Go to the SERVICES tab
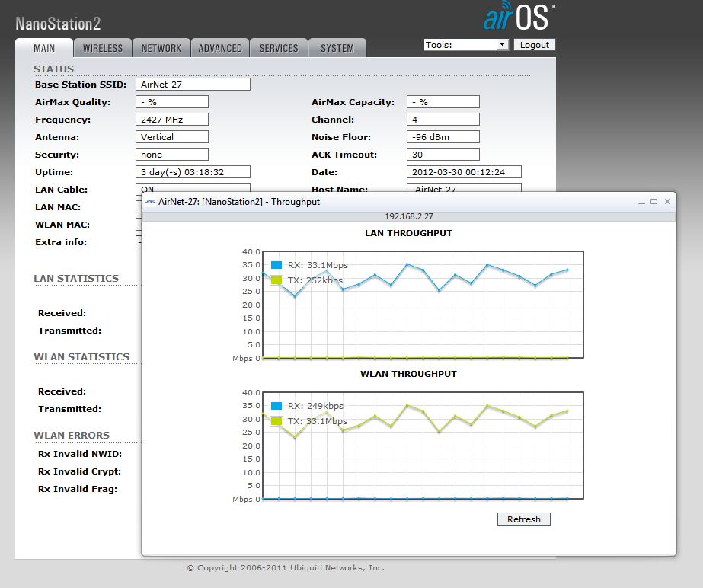 click(x=279, y=48)
